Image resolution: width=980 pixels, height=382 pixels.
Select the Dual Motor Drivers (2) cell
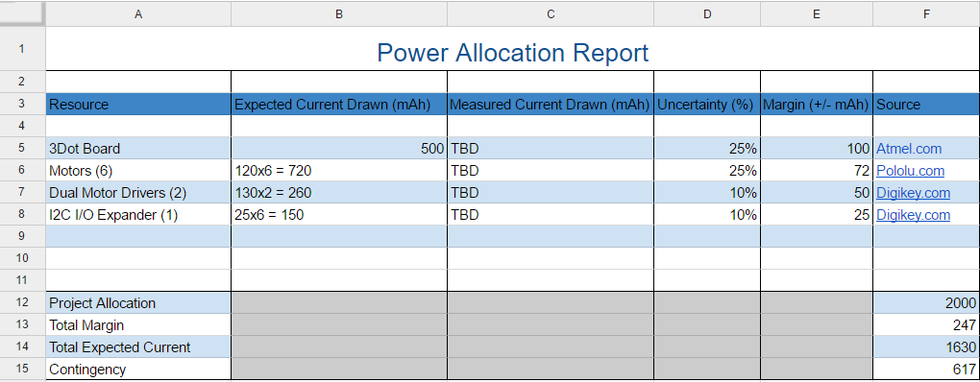point(138,193)
